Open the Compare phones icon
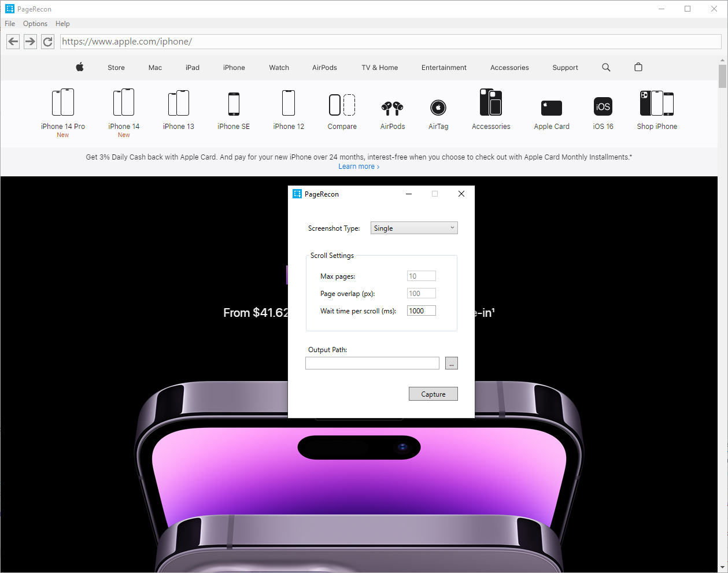 (342, 105)
